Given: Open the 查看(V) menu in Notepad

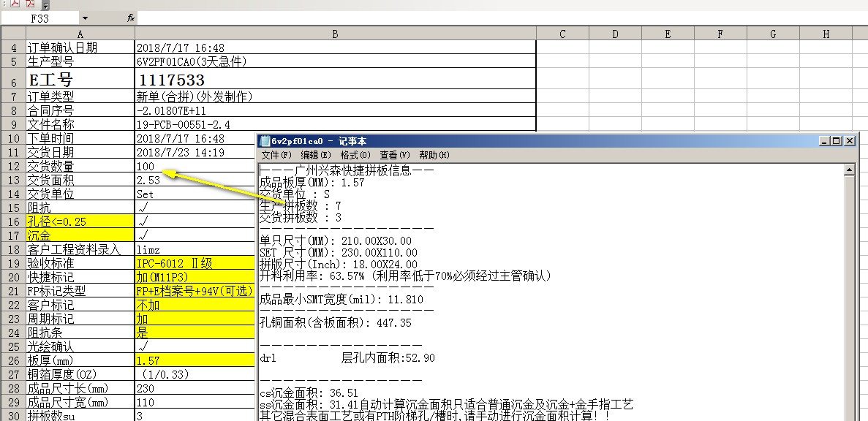Looking at the screenshot, I should tap(395, 155).
